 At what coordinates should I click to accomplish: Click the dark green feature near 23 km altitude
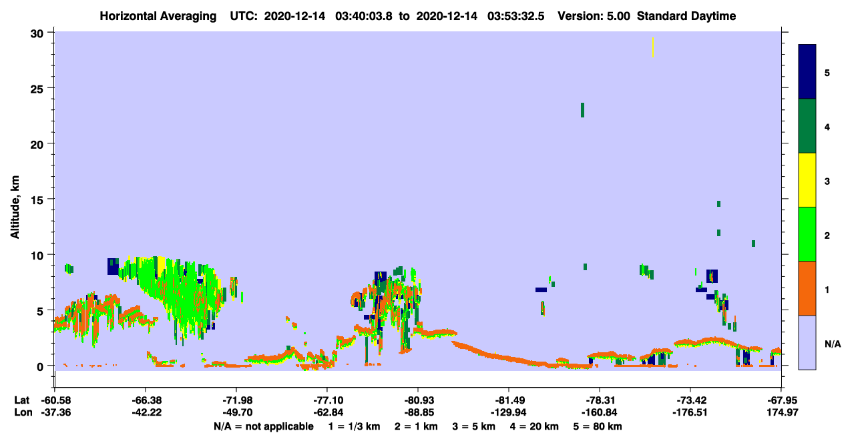(582, 110)
